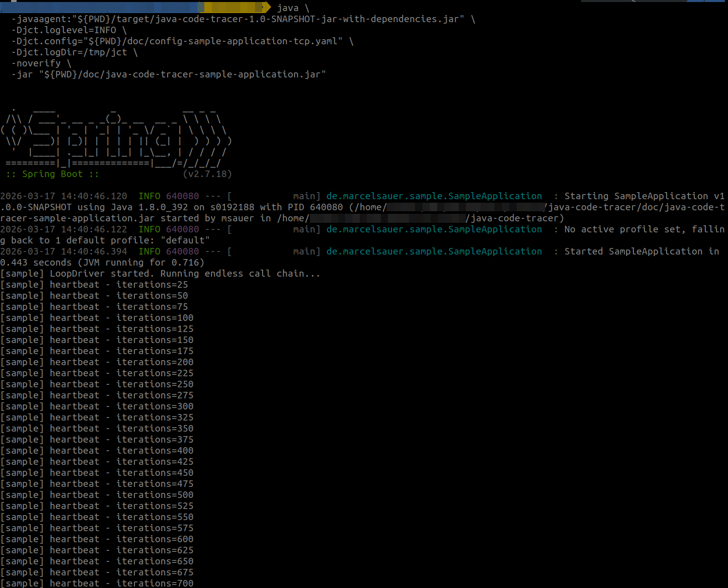Click SampleApplication class name on the 14:40:46.122 line
Image resolution: width=728 pixels, height=588 pixels.
tap(434, 229)
